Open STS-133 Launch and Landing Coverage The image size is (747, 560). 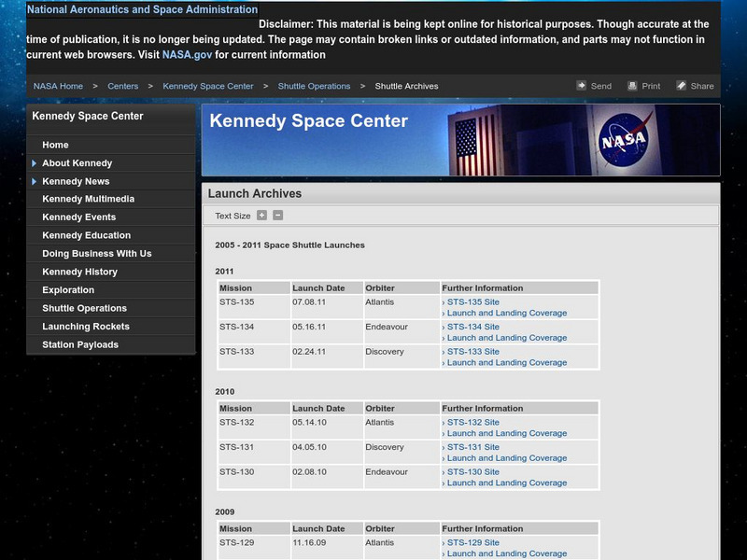507,362
